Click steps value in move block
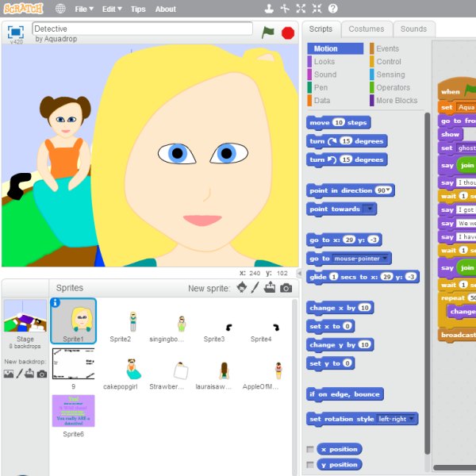Viewport: 476px width, 476px height. [x=339, y=123]
